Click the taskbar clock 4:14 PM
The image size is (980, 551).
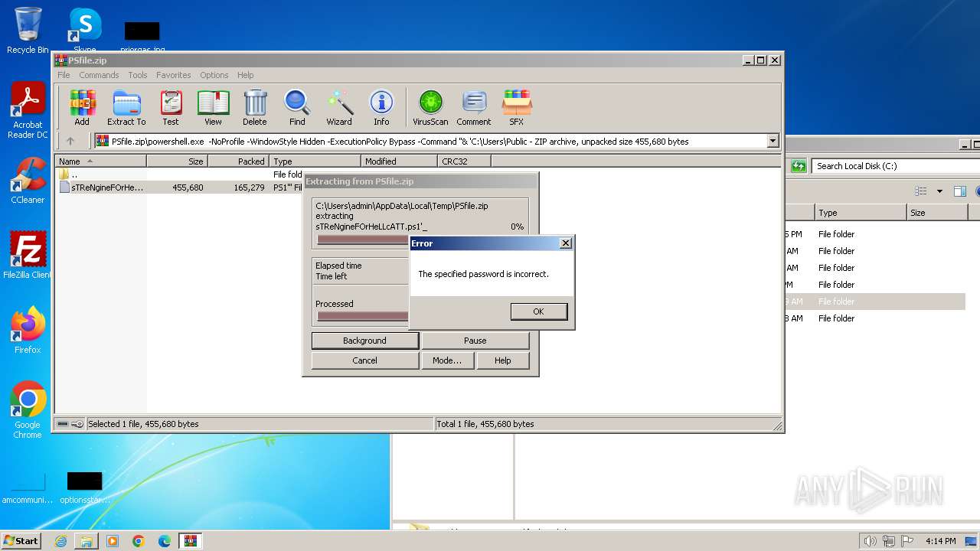[x=941, y=541]
